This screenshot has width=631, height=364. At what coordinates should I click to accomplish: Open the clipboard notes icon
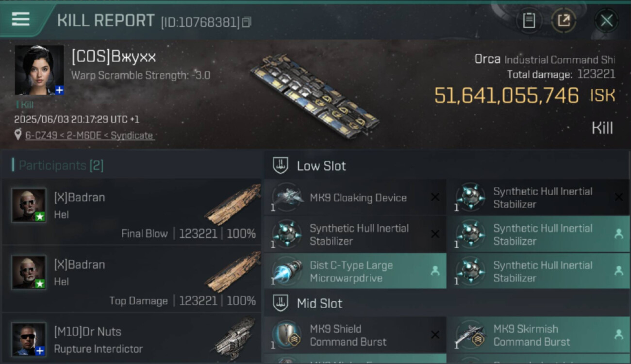click(x=529, y=20)
